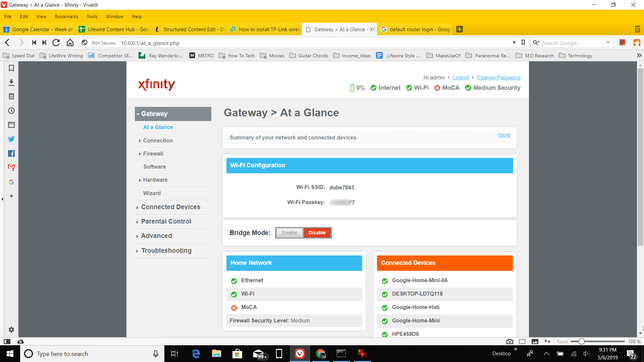This screenshot has height=362, width=644.
Task: Expand the Connected Devices section
Action: (171, 207)
